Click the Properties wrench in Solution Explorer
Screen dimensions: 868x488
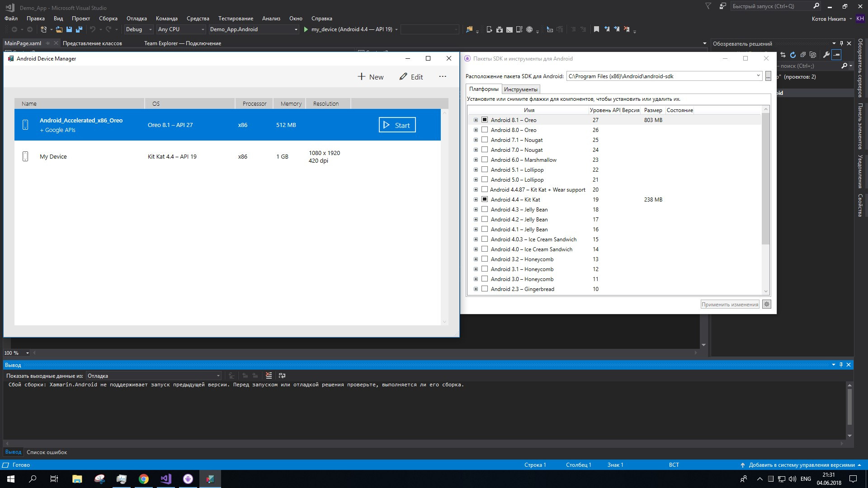pos(826,55)
